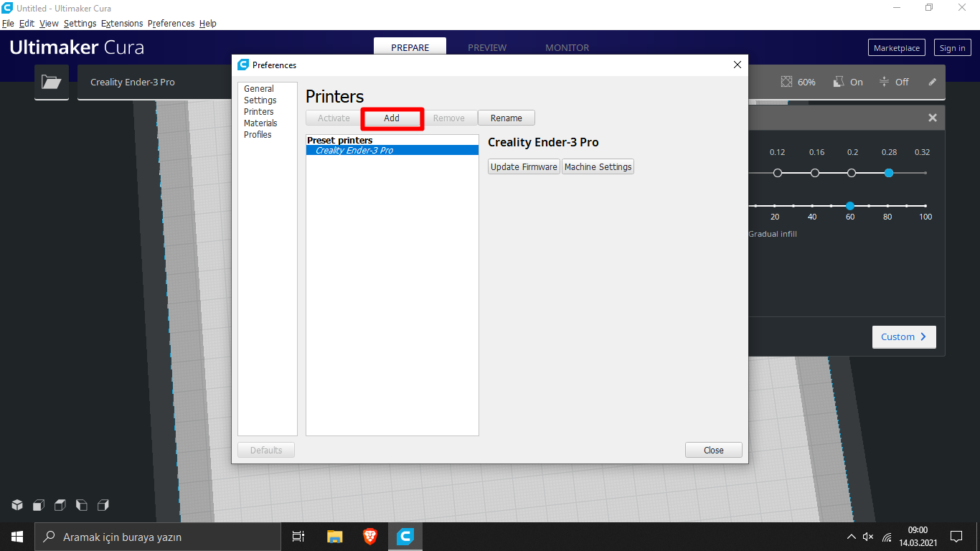Select Settings in Preferences sidebar
The height and width of the screenshot is (551, 980).
(260, 100)
